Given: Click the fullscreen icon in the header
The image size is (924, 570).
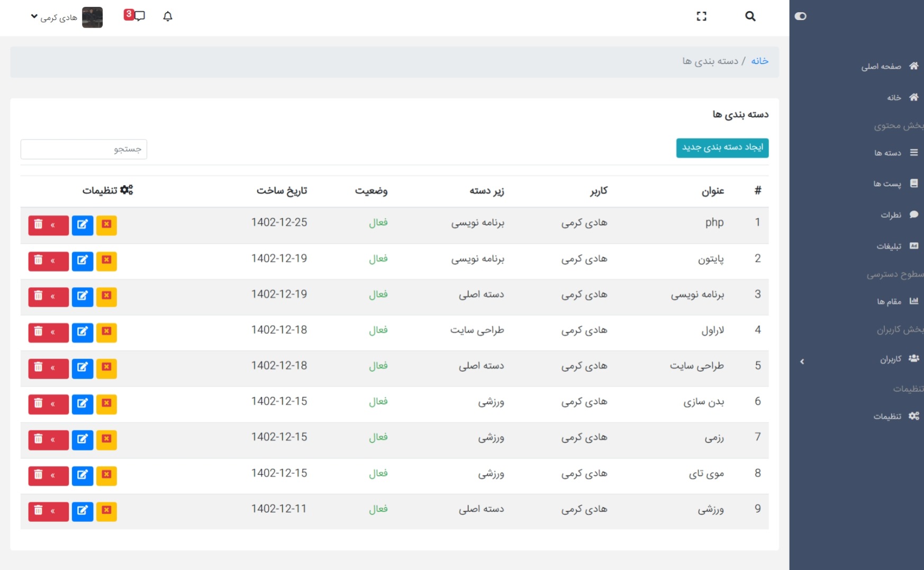Looking at the screenshot, I should pyautogui.click(x=702, y=16).
